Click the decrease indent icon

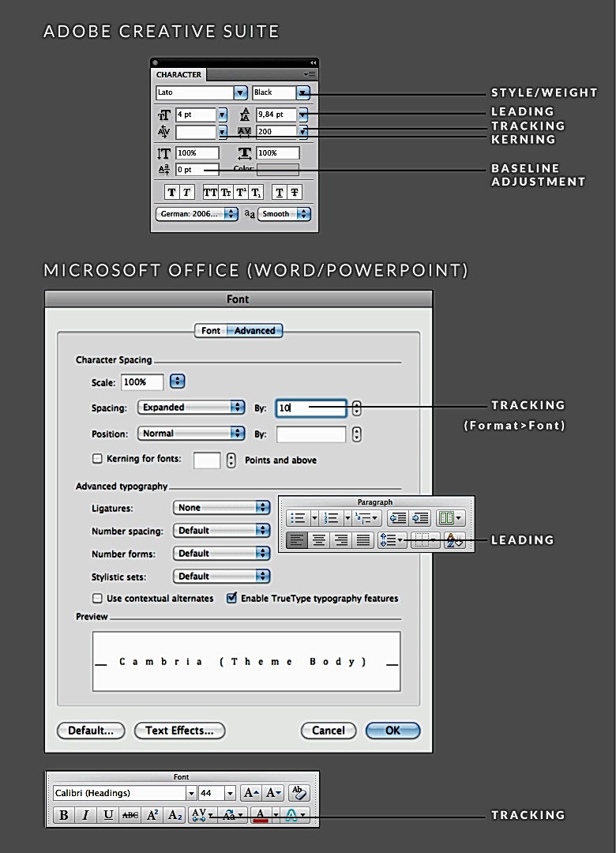tap(398, 518)
